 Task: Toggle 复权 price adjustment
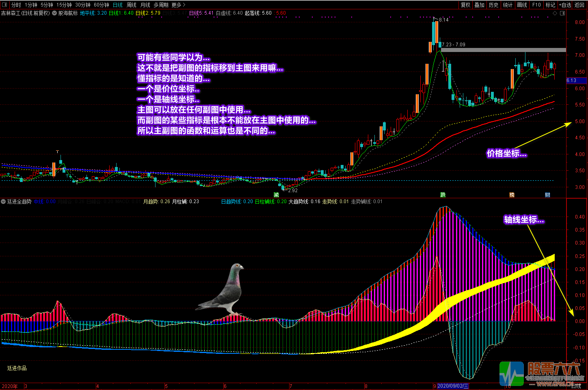pos(465,5)
